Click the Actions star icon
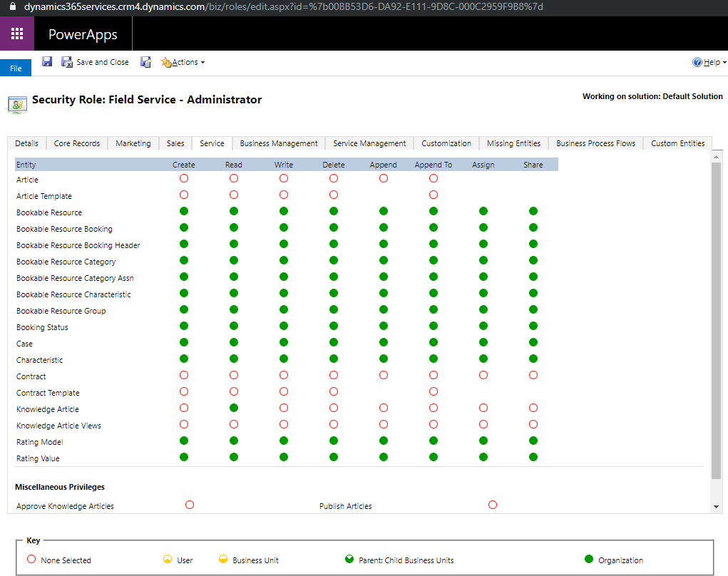Image resolution: width=728 pixels, height=576 pixels. point(165,62)
